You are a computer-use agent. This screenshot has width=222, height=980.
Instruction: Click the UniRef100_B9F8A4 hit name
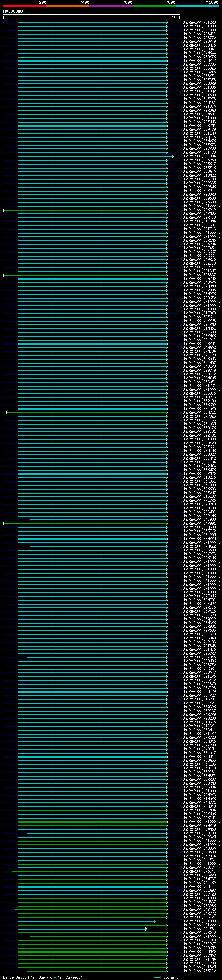pyautogui.click(x=199, y=156)
